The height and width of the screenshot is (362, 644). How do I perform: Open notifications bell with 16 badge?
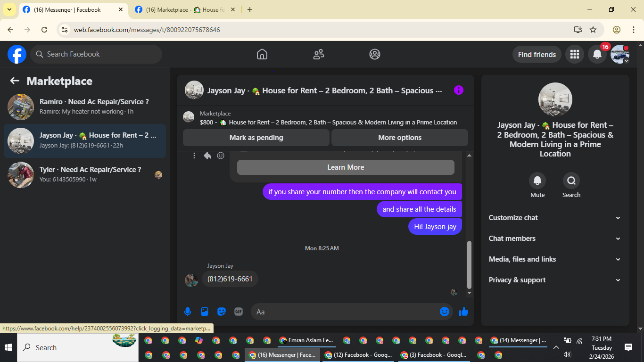coord(597,54)
